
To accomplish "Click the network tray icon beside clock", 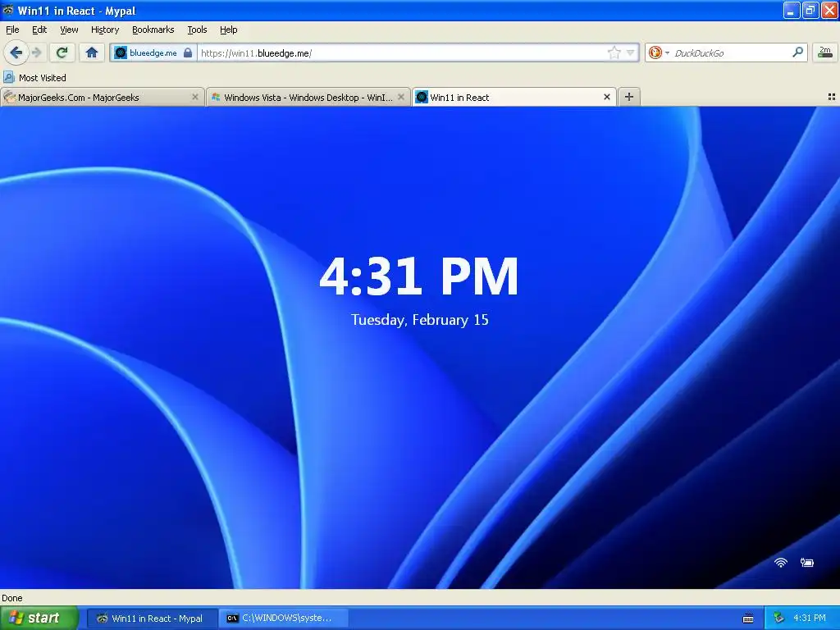I will pyautogui.click(x=779, y=619).
